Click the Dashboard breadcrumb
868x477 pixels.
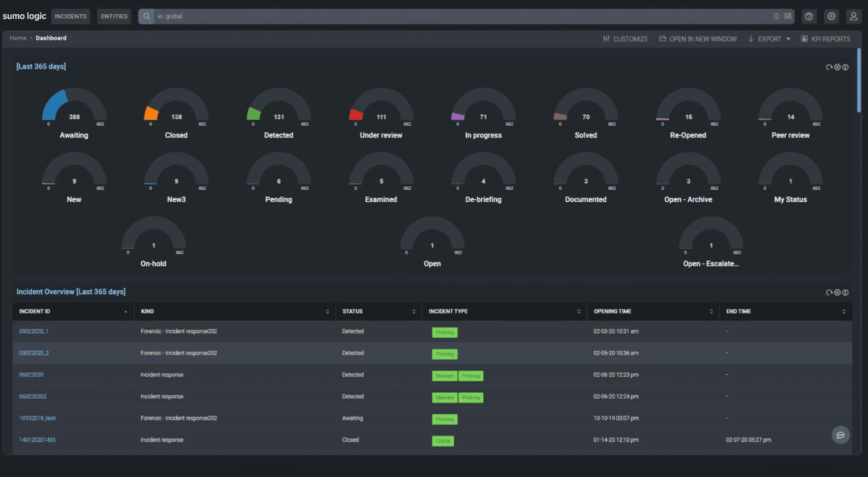(51, 38)
